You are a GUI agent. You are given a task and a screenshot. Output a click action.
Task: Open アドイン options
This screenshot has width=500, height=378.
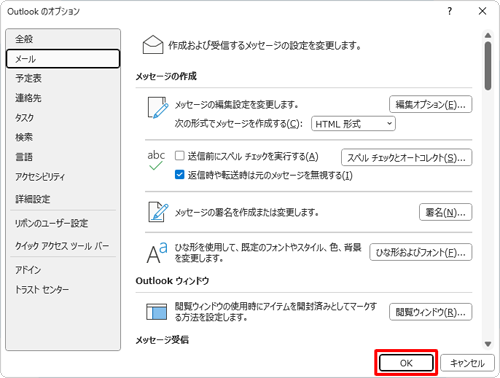point(63,269)
